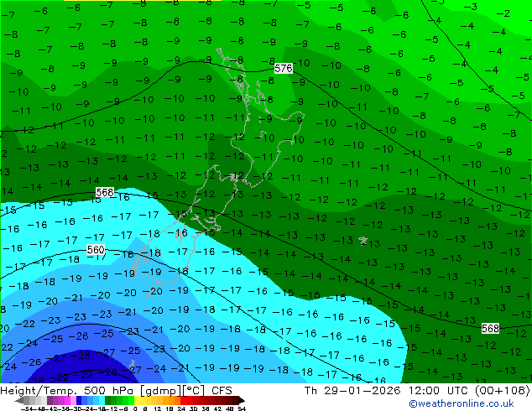Screen dimensions: 532x411
Task: Click the 576 height contour label
Action: 284,69
